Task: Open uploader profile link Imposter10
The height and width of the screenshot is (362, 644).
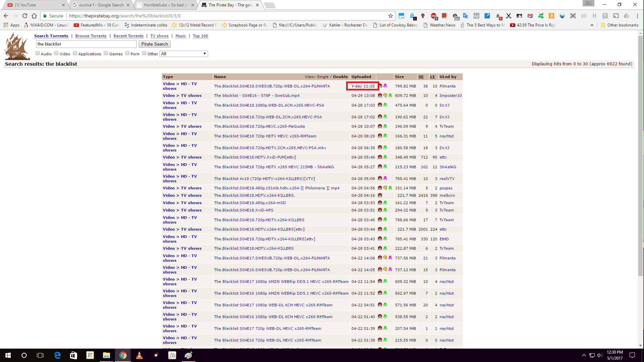Action: pos(450,96)
